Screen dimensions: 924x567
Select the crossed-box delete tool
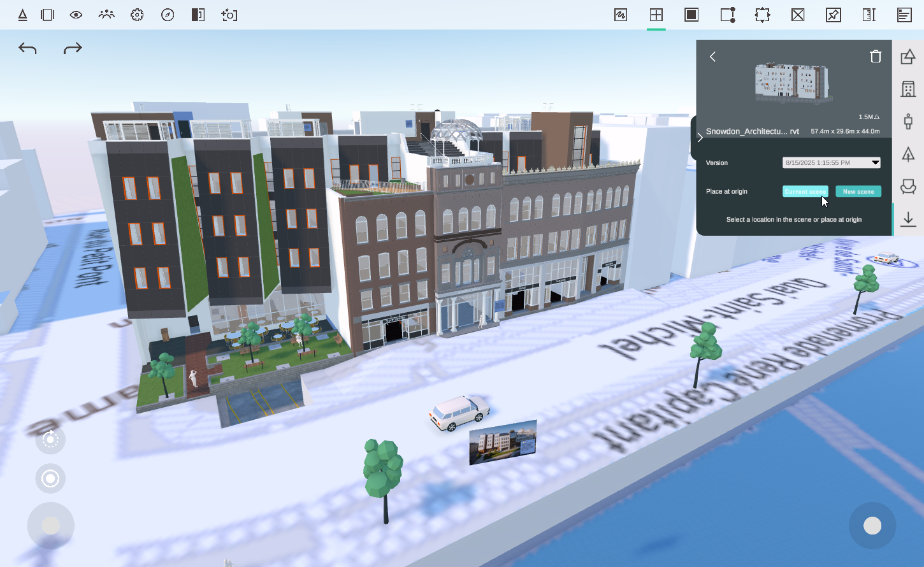tap(798, 15)
